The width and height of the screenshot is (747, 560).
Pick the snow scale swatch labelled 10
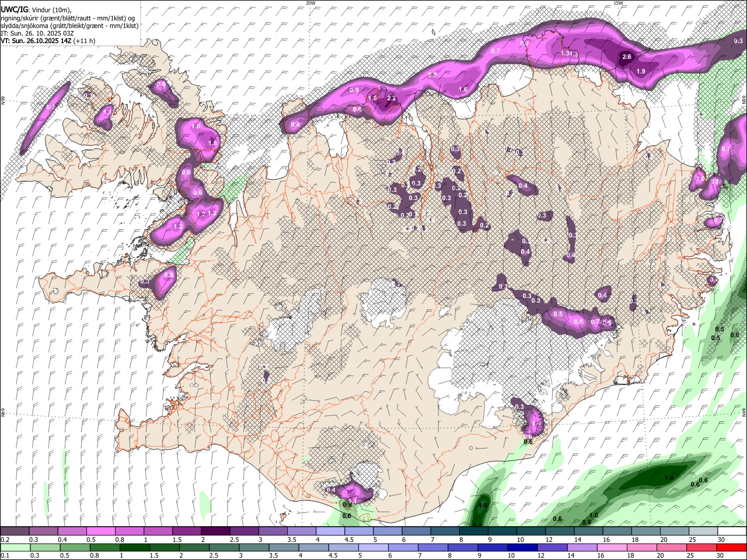(531, 531)
